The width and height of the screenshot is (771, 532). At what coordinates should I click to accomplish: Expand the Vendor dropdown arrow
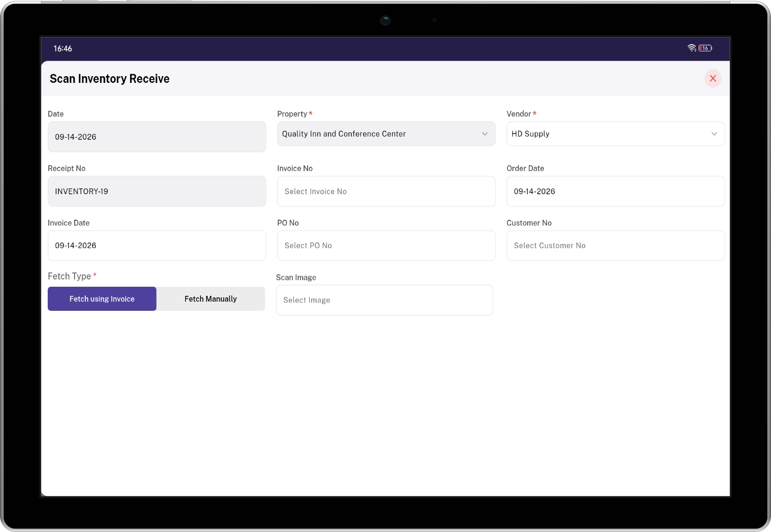pos(714,134)
